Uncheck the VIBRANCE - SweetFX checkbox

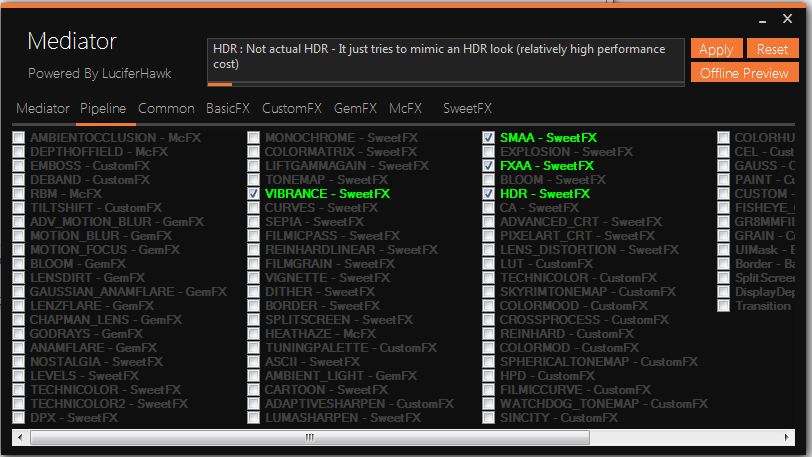[253, 194]
